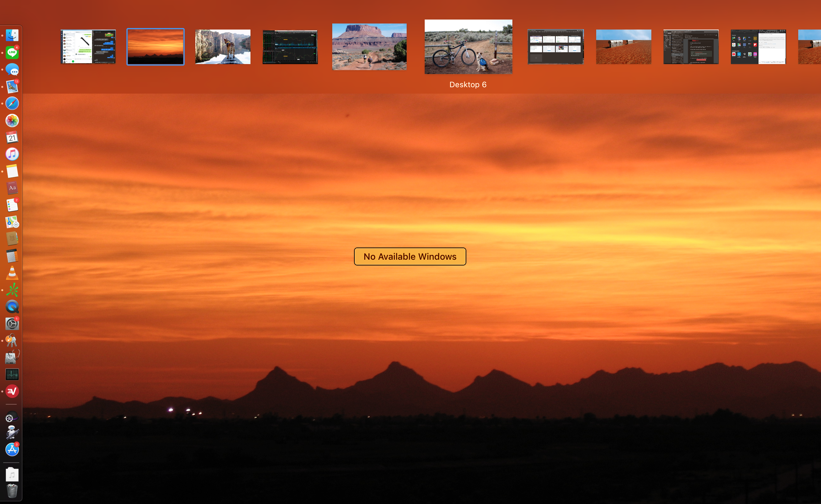Open Mail with 13 unread badge

click(x=12, y=87)
